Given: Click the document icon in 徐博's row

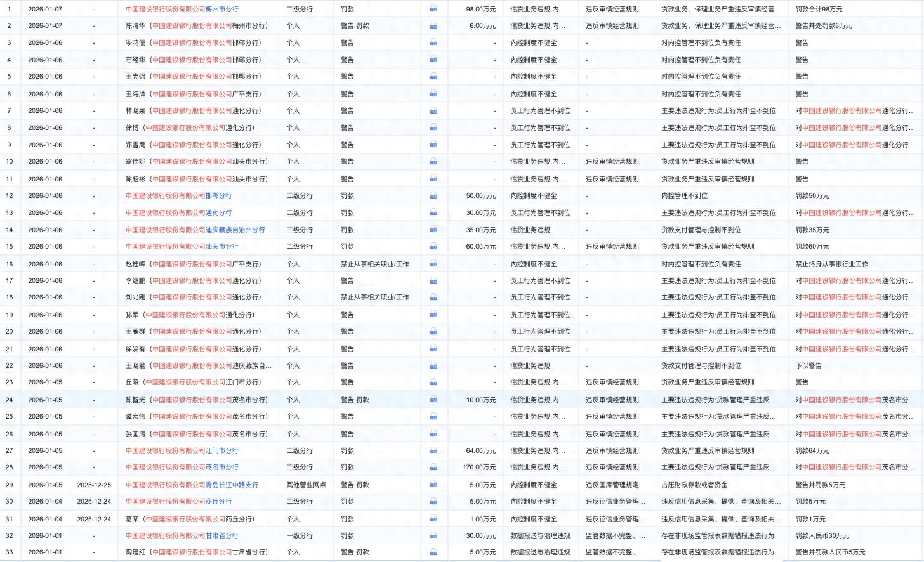Looking at the screenshot, I should 433,127.
